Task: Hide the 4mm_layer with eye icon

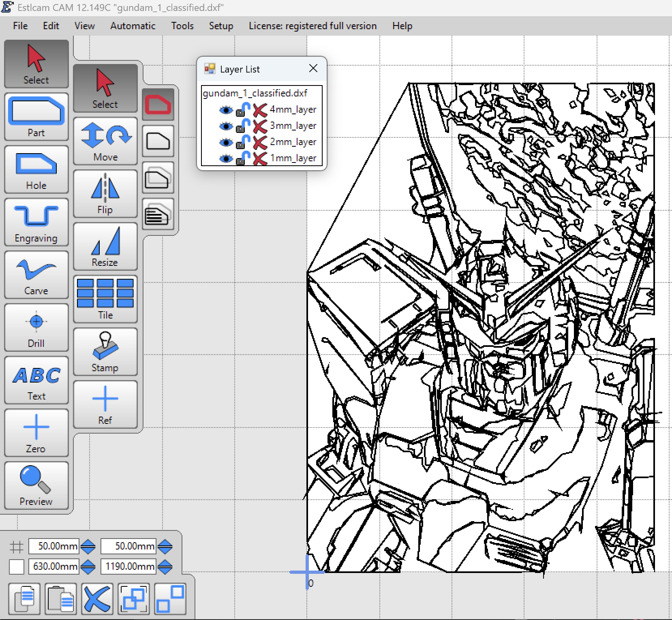Action: click(x=226, y=110)
